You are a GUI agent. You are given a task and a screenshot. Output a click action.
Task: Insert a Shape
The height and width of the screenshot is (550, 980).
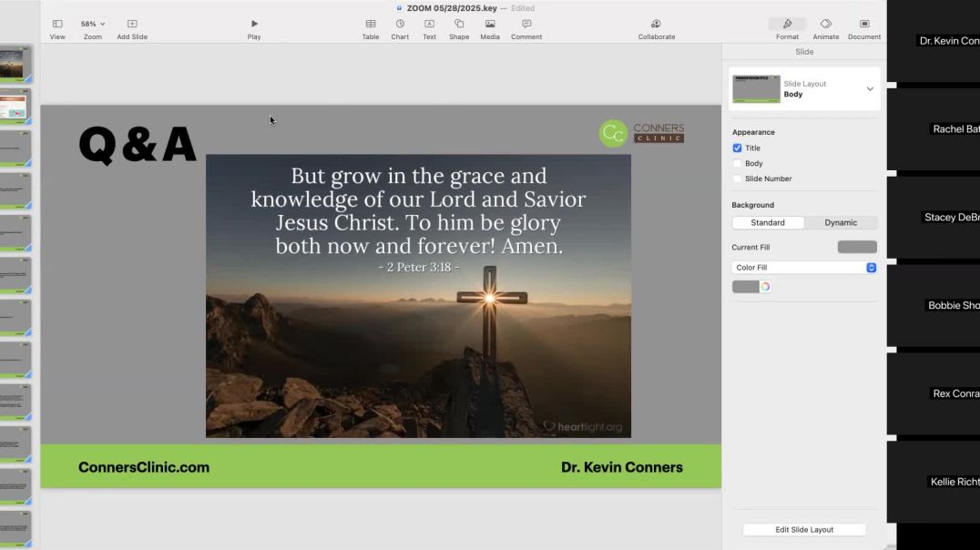[x=459, y=29]
